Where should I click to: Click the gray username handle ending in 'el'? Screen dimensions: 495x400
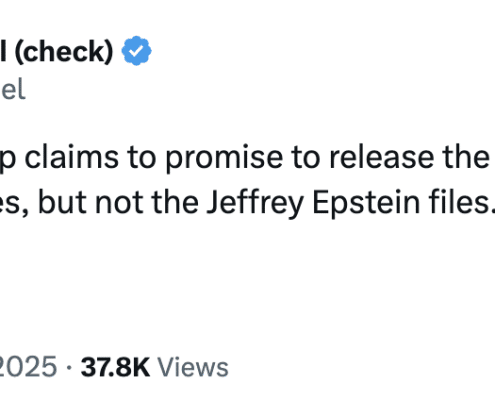tap(13, 89)
